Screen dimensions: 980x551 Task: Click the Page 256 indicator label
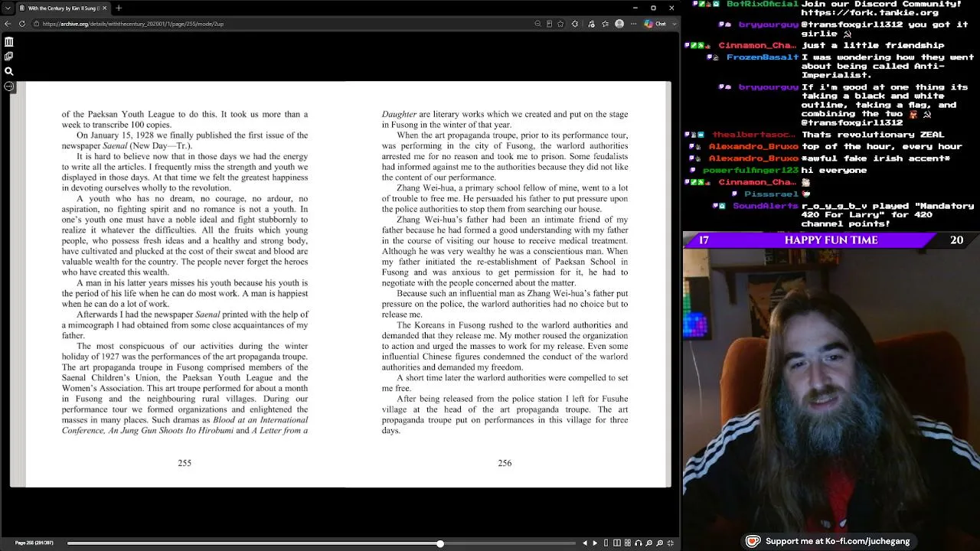(x=34, y=543)
